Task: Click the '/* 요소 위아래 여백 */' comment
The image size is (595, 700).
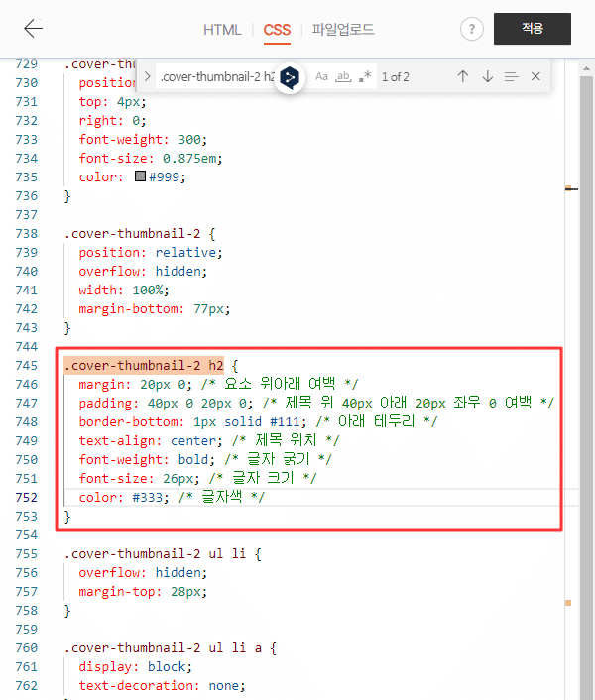Action: click(x=280, y=384)
